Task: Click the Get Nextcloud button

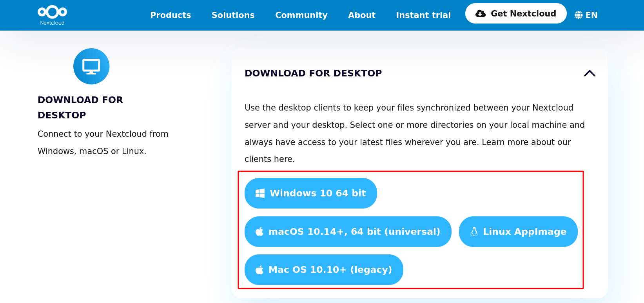Action: pos(516,13)
